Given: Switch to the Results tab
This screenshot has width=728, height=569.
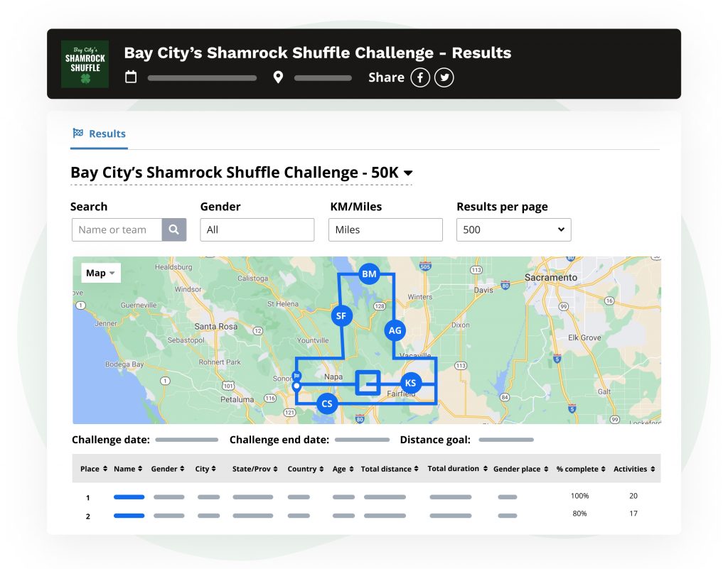Looking at the screenshot, I should (99, 134).
